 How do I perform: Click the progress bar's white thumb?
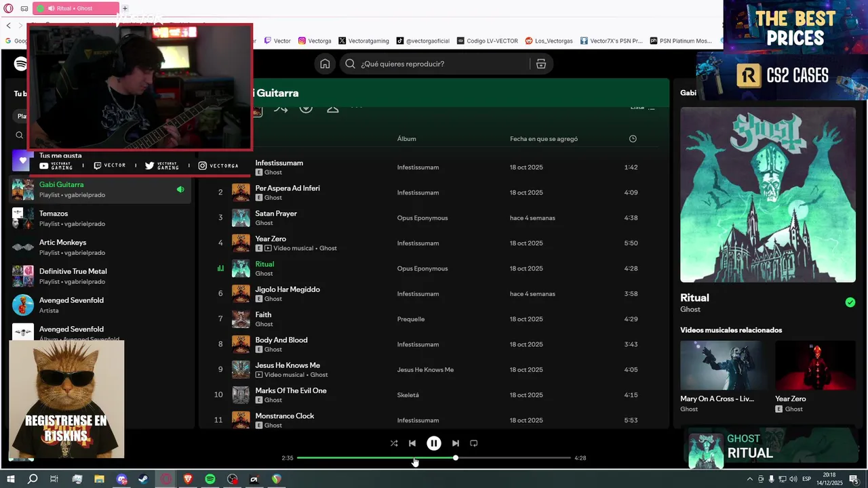pos(456,458)
